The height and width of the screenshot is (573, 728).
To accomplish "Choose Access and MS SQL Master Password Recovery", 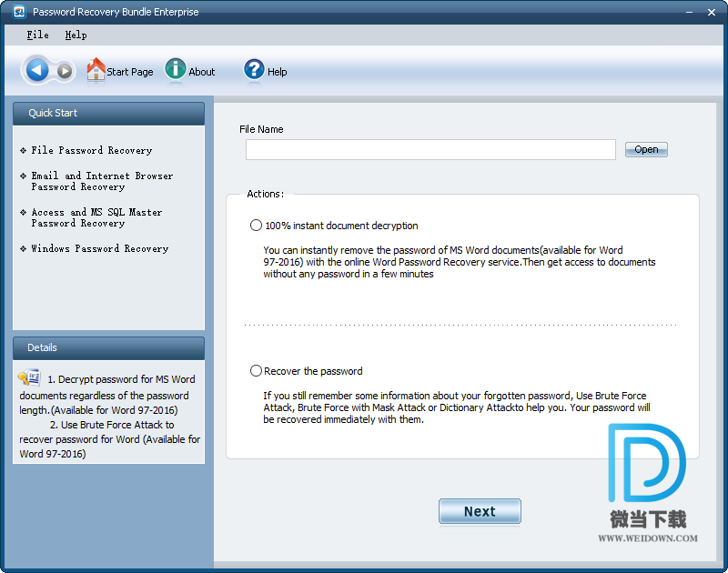I will pos(96,217).
